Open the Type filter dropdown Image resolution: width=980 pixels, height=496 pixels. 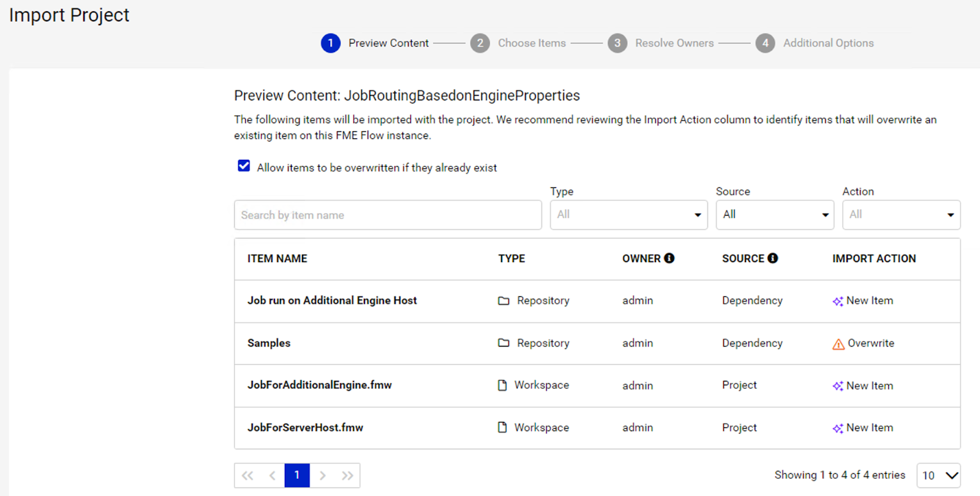(x=628, y=215)
